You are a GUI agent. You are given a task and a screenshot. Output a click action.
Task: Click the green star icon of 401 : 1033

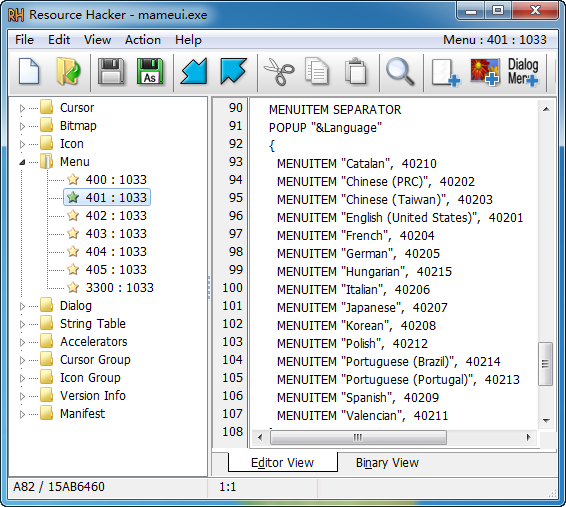point(73,197)
